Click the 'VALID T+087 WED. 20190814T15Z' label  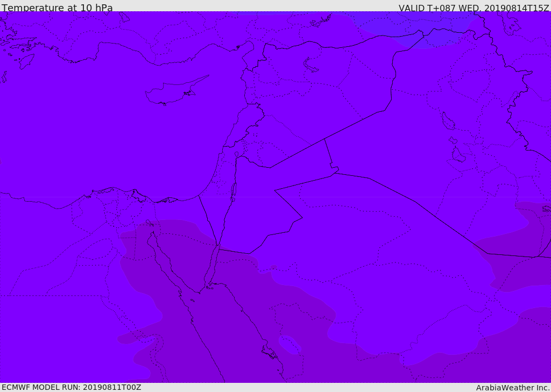tap(474, 8)
